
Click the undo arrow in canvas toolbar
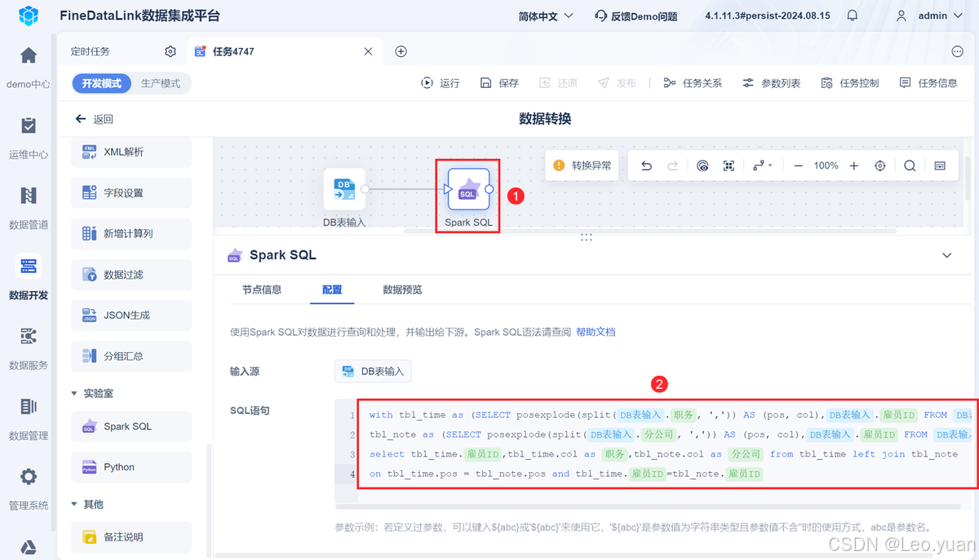pyautogui.click(x=646, y=165)
